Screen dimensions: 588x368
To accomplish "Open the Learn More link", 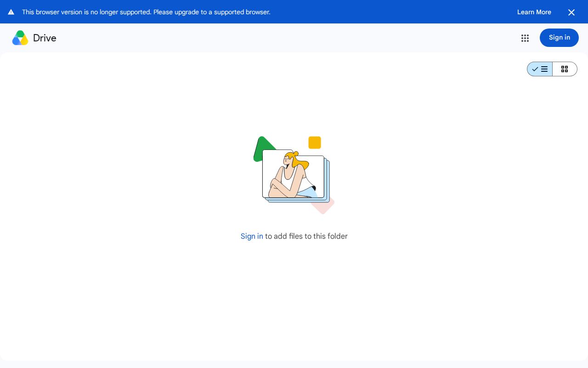I will coord(534,12).
